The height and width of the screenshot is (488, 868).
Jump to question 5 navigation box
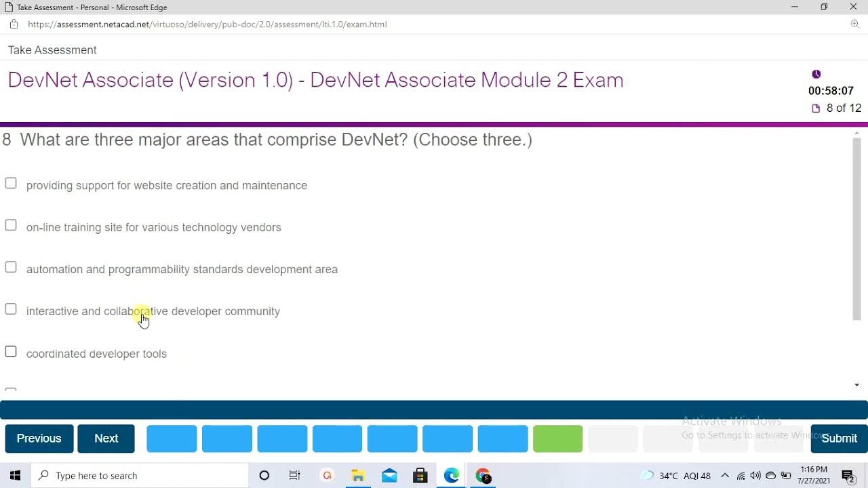point(393,439)
